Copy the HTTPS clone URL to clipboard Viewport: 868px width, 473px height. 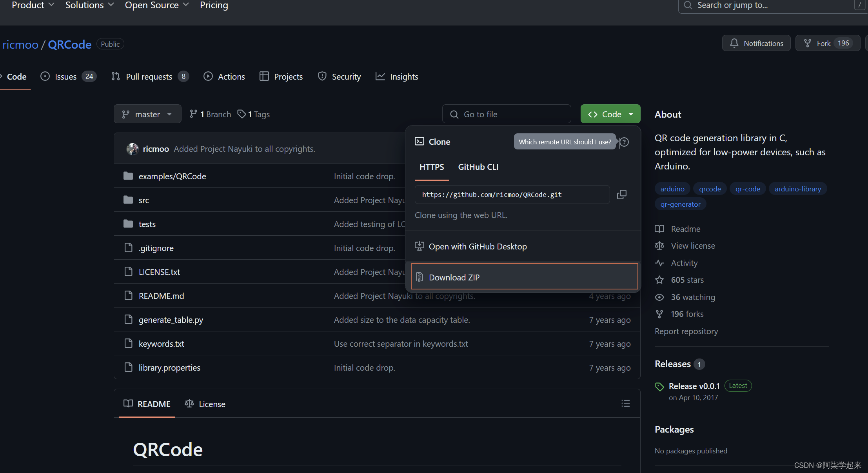(621, 195)
